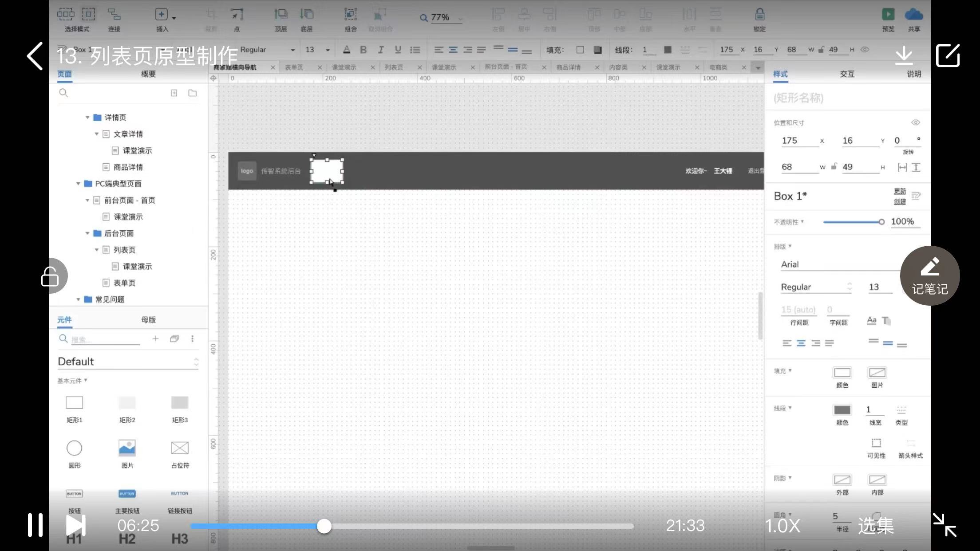Toggle the screen lock button
Image resolution: width=980 pixels, height=551 pixels.
[x=50, y=276]
